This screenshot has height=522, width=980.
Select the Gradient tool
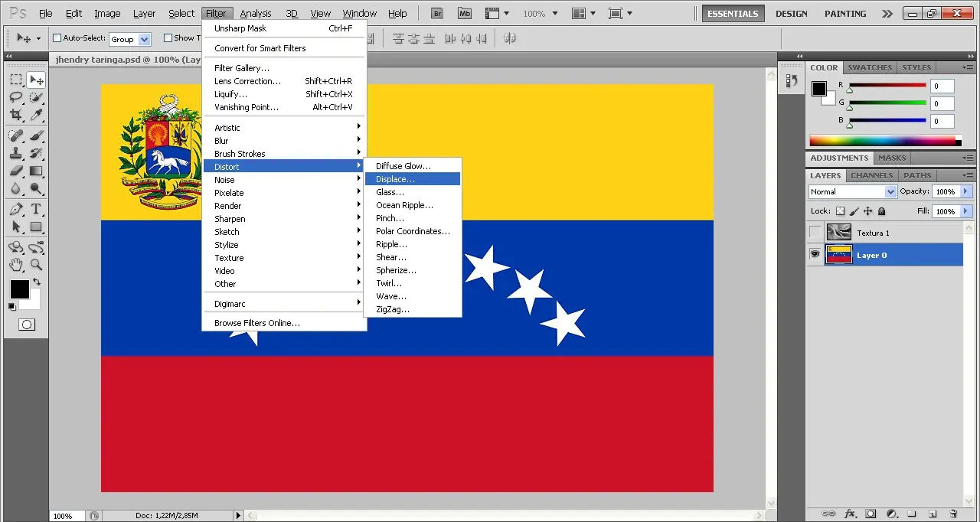(x=36, y=171)
